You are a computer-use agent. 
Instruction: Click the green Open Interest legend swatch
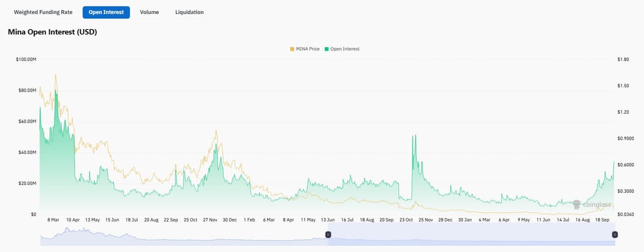pyautogui.click(x=326, y=49)
